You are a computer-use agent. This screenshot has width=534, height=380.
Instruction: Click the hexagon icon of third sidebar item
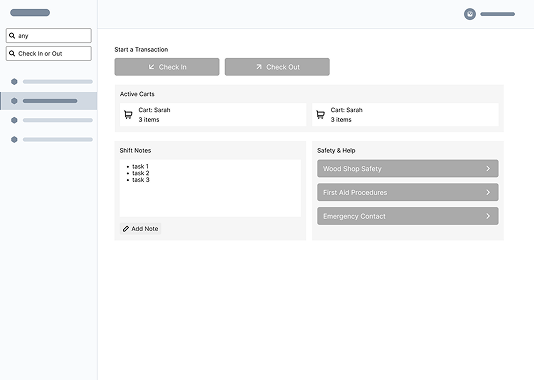(14, 120)
